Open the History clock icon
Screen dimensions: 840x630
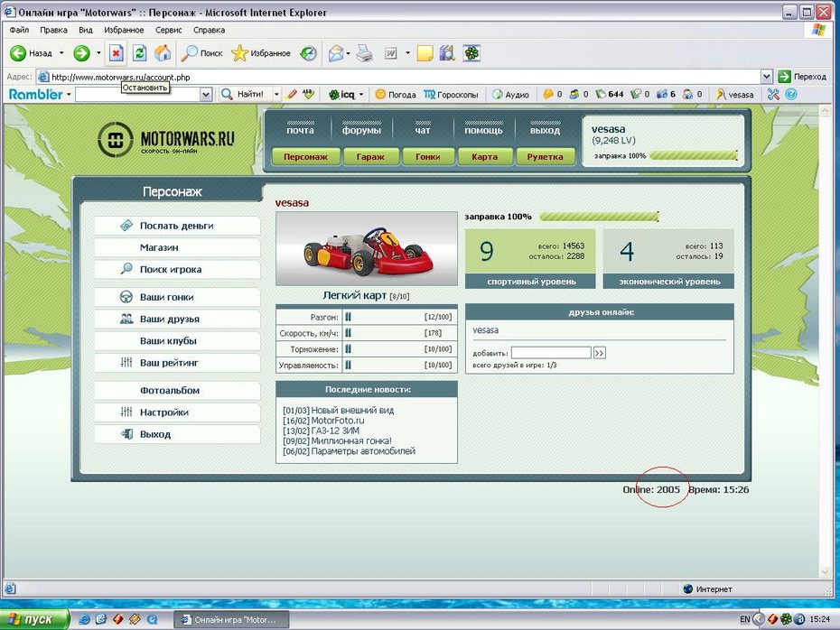pyautogui.click(x=308, y=53)
